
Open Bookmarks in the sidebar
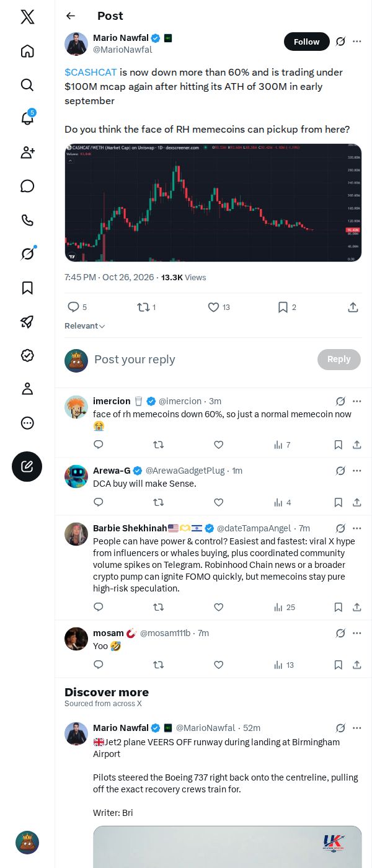[27, 288]
